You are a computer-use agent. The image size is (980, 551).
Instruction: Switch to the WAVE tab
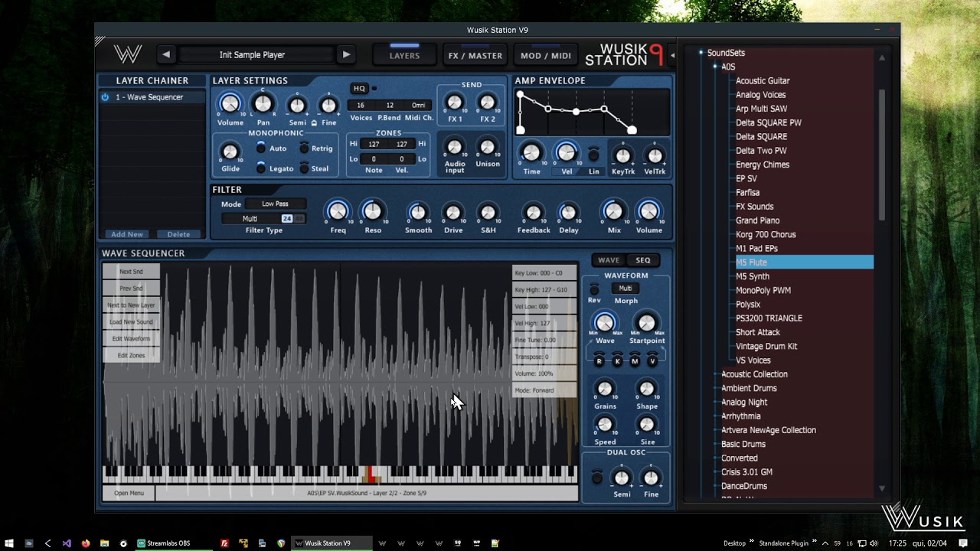coord(609,260)
